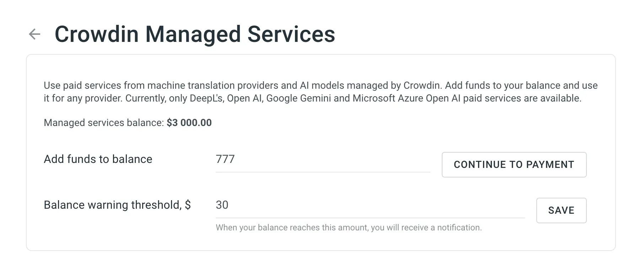Click the 30 value in threshold field

[222, 205]
